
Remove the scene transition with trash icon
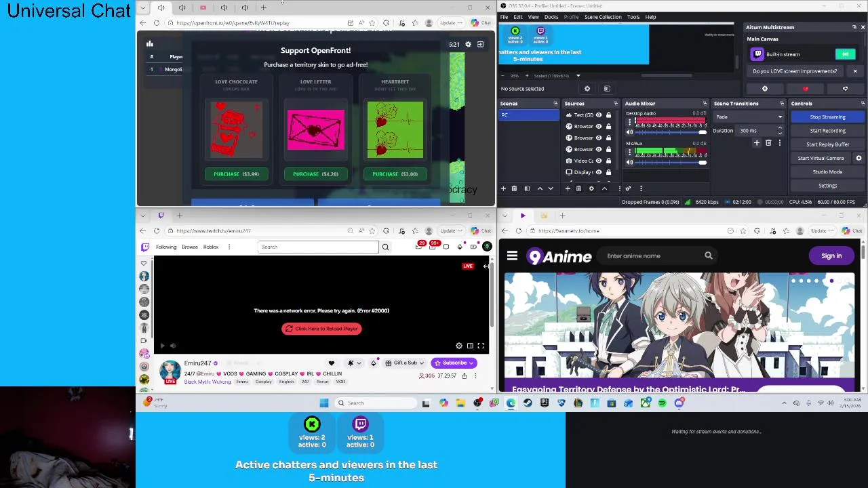(768, 143)
